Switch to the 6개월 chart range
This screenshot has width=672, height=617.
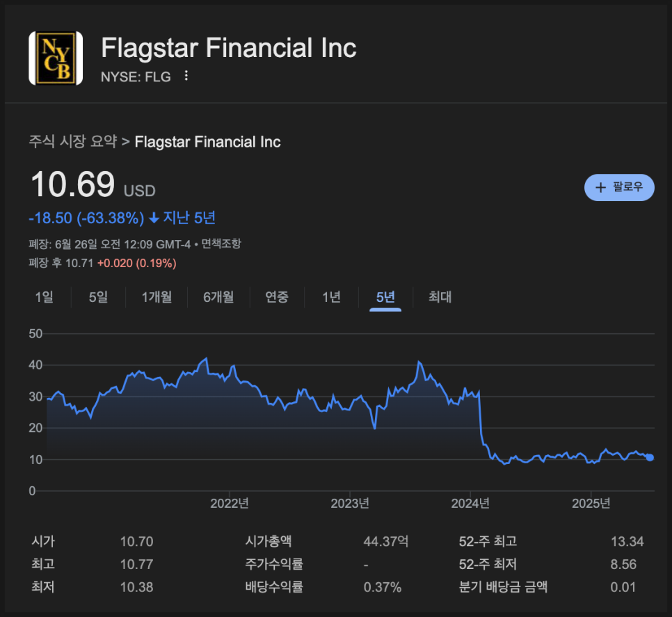tap(218, 297)
